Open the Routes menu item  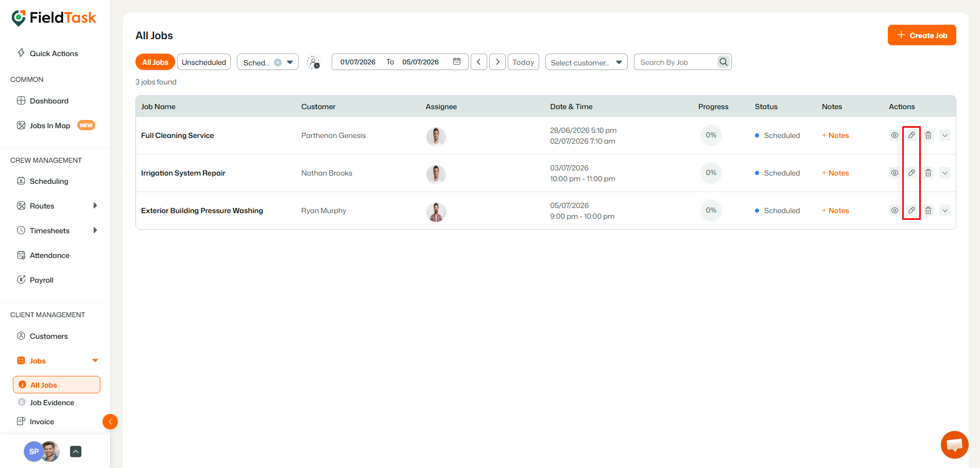tap(36, 206)
